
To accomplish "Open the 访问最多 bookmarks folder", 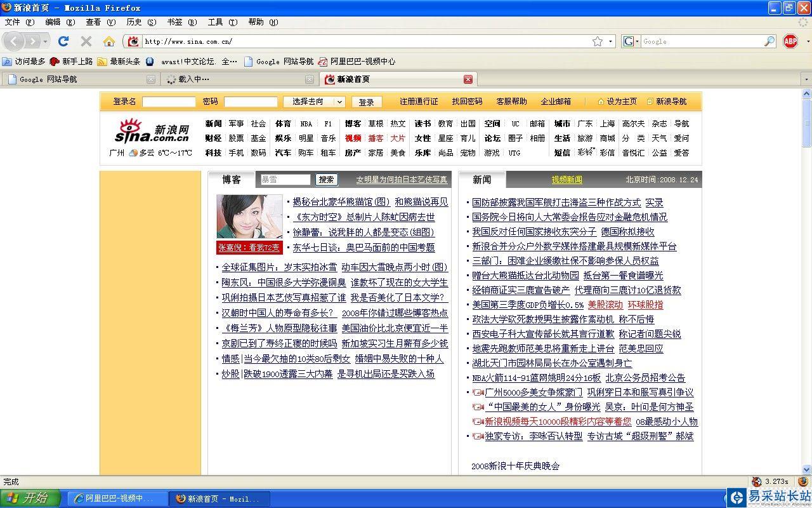I will tap(24, 62).
